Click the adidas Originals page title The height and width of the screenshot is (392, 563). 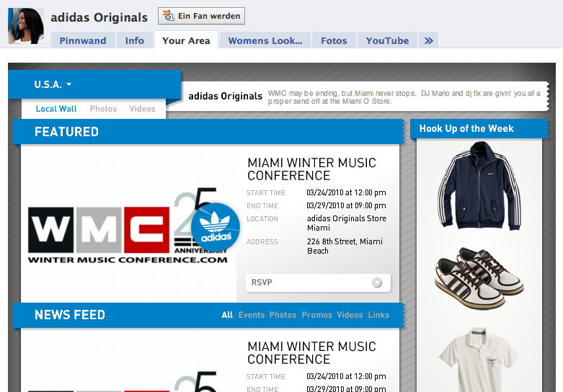coord(99,17)
